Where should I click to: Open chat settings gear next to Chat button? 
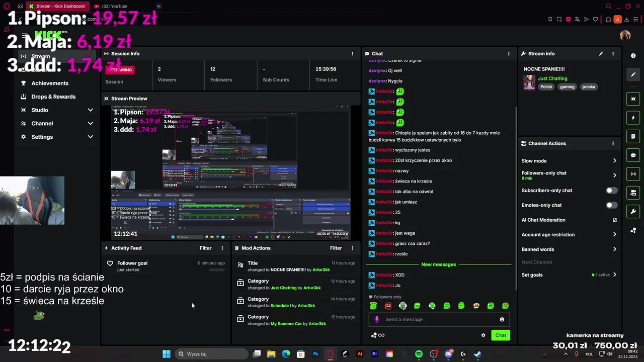click(484, 335)
